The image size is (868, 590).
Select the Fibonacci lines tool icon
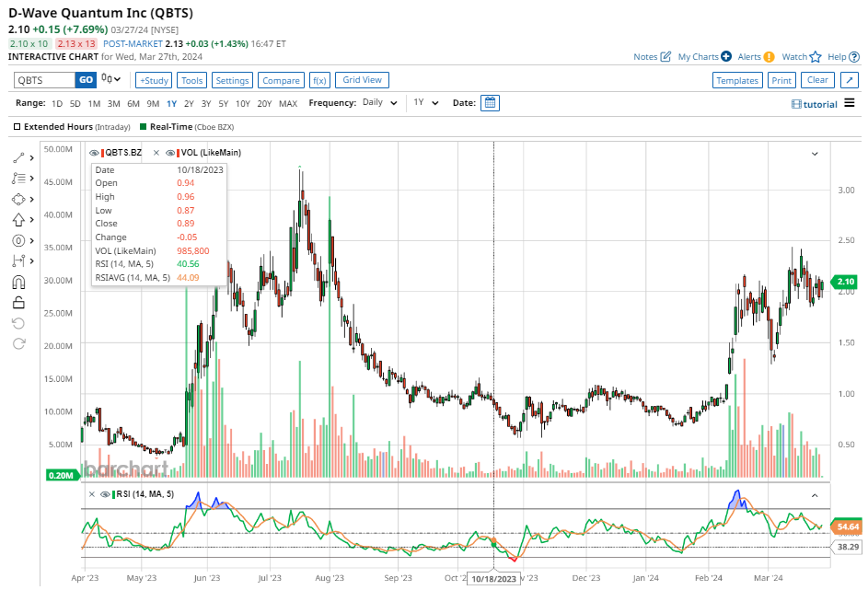(x=18, y=179)
